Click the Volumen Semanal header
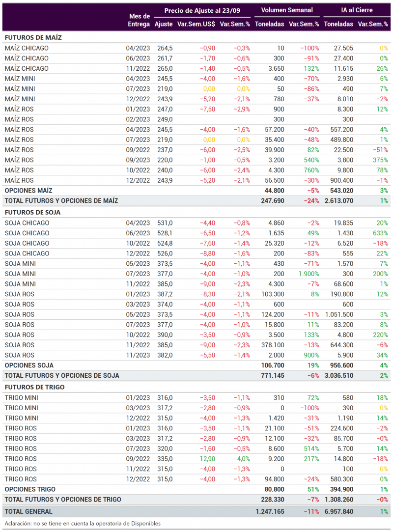The width and height of the screenshot is (393, 532). click(287, 10)
